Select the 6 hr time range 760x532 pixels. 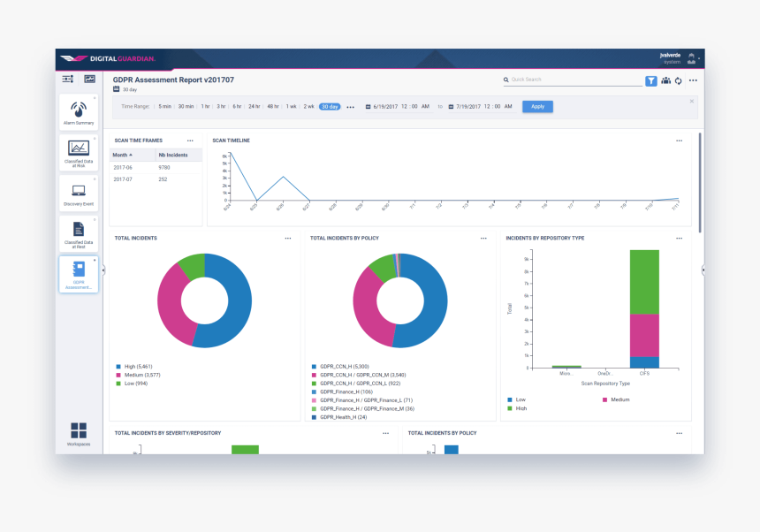(x=237, y=107)
